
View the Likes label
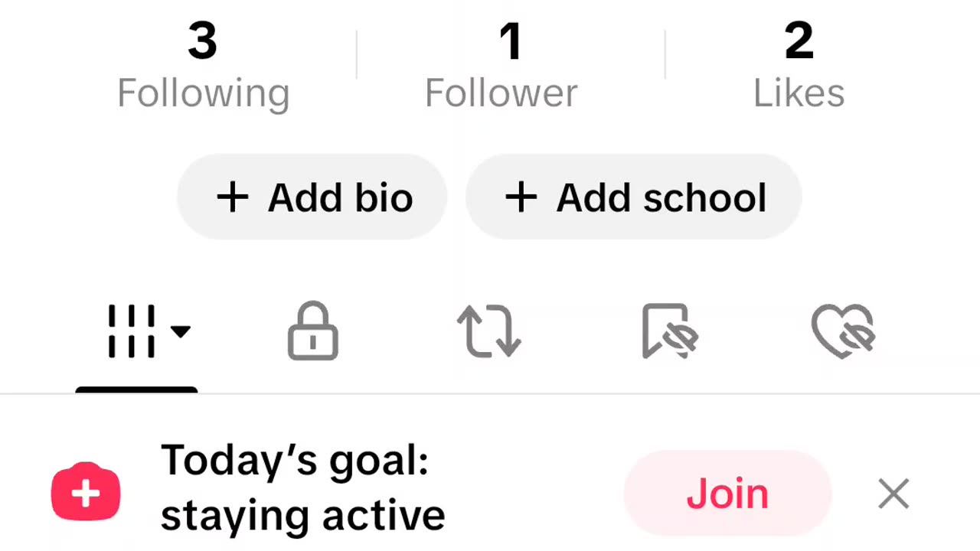click(799, 93)
